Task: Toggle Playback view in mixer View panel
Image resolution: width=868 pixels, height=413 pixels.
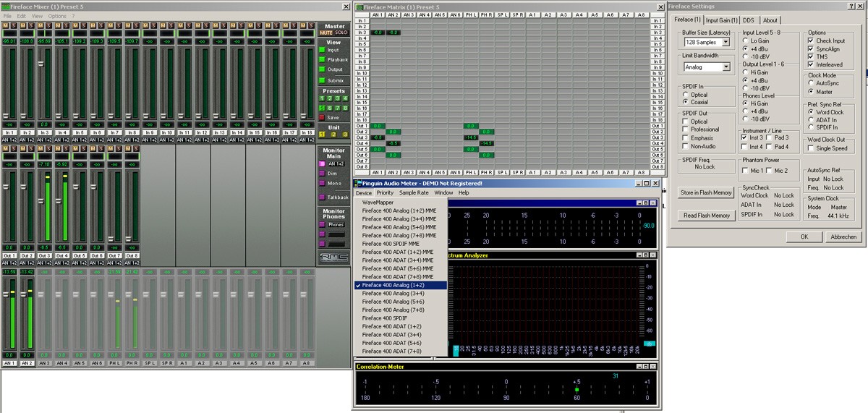Action: pos(323,59)
